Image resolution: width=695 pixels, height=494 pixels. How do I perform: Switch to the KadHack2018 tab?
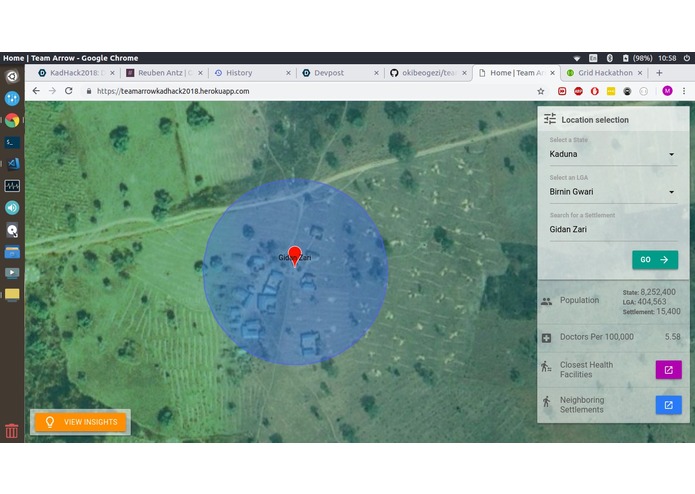[x=76, y=73]
